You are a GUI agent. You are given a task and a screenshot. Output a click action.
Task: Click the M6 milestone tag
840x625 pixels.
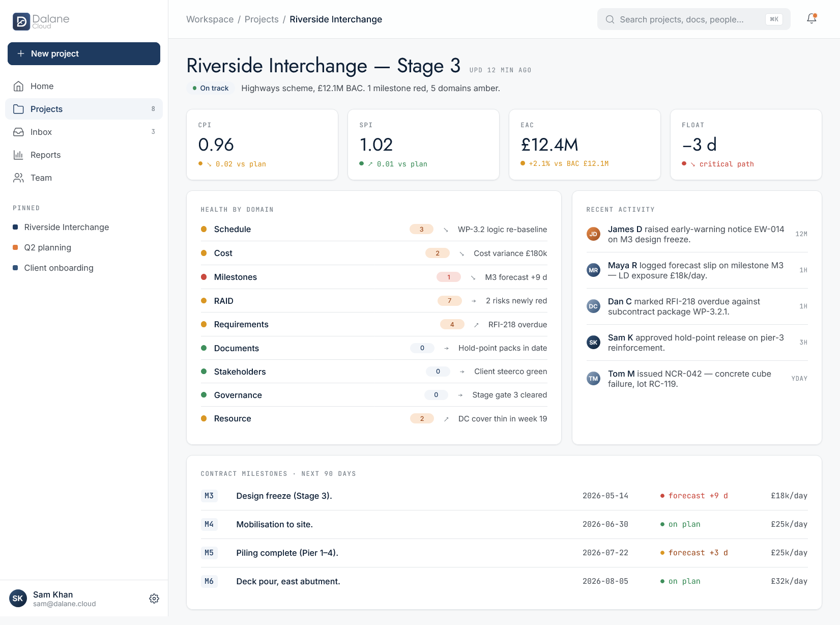[x=209, y=581]
